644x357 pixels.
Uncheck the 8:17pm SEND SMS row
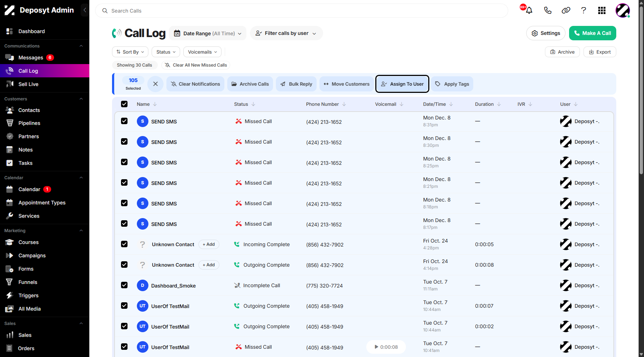pyautogui.click(x=124, y=223)
